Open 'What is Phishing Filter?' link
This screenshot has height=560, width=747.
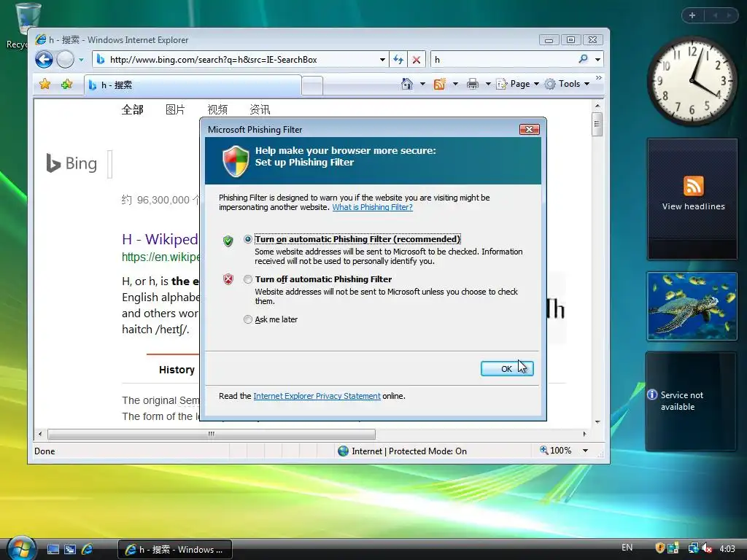click(x=373, y=207)
